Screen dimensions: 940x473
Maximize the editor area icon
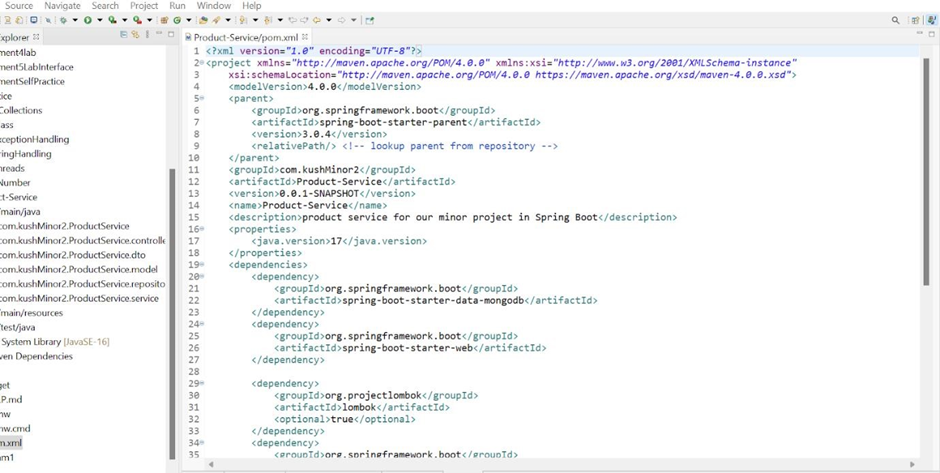pyautogui.click(x=932, y=34)
